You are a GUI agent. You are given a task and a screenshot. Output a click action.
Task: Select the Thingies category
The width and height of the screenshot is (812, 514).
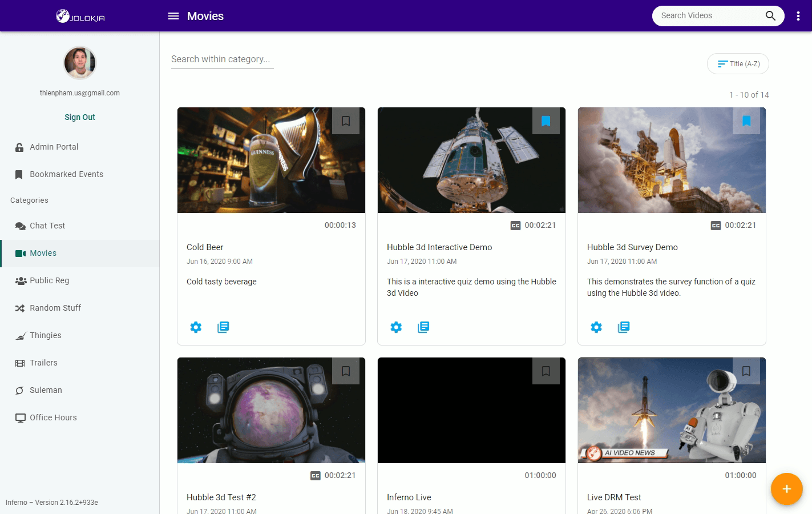coord(80,335)
